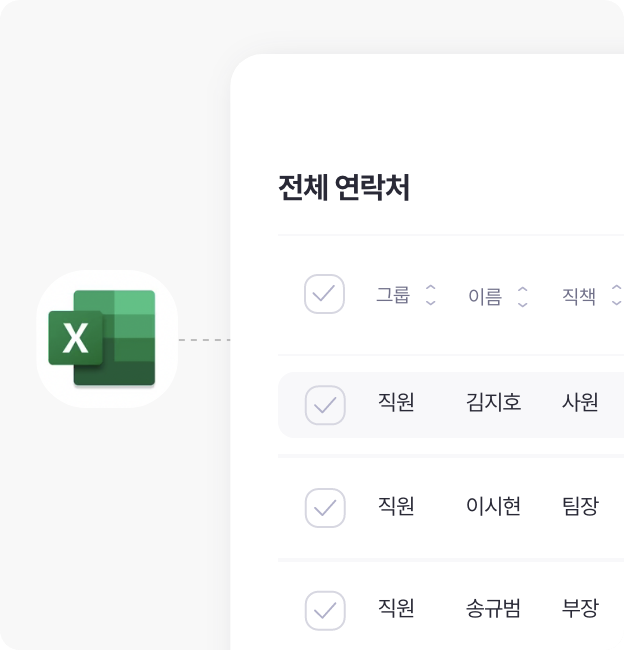The height and width of the screenshot is (650, 624).
Task: Click 직원 group in 김지호 row
Action: click(396, 402)
